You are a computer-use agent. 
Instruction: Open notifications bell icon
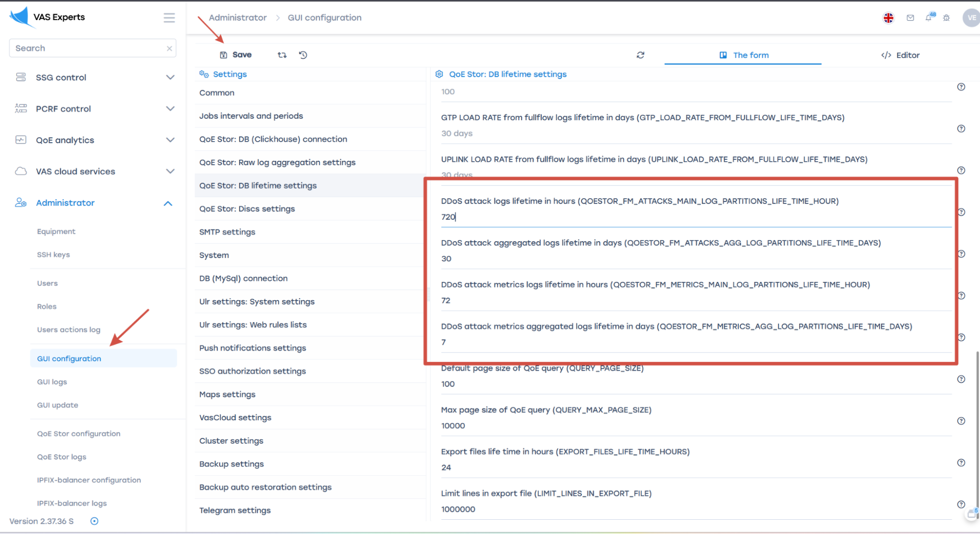[x=929, y=18]
